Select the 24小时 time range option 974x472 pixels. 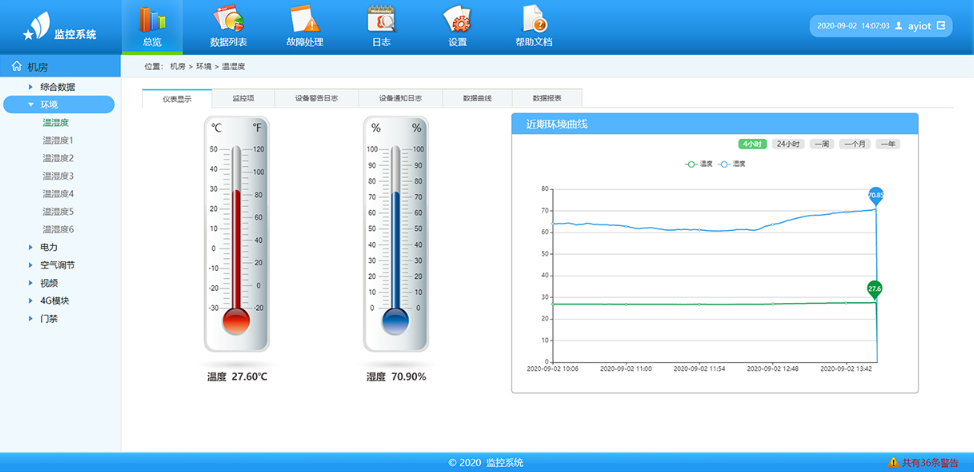point(789,144)
